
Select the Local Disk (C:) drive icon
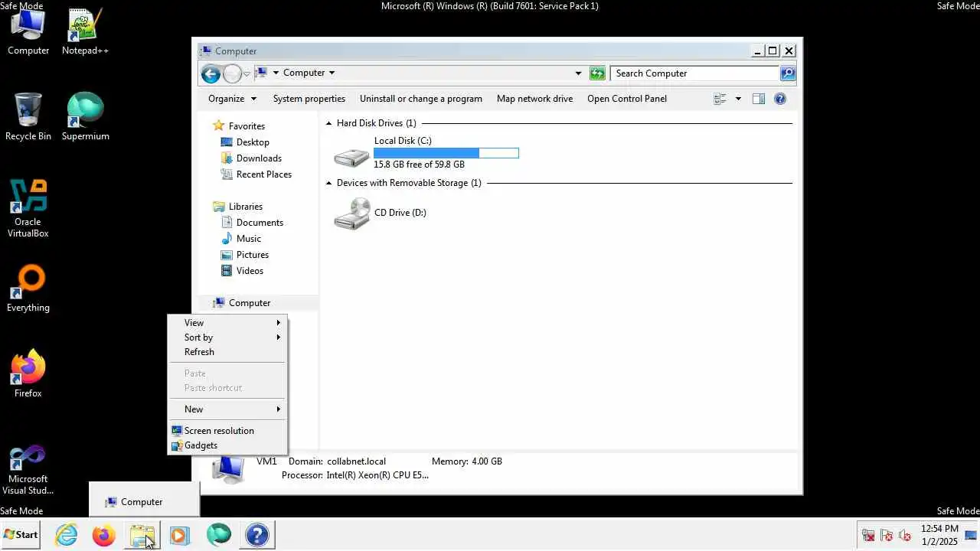351,156
